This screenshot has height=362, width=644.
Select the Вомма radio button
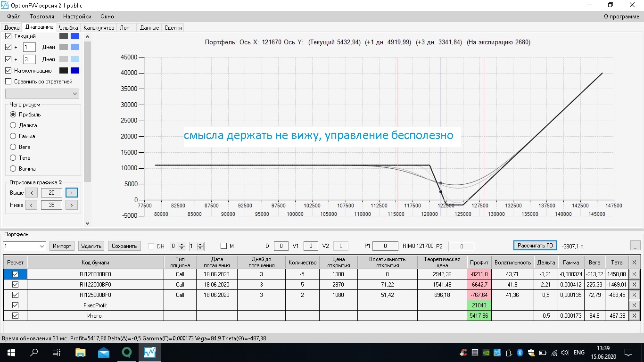coord(13,169)
